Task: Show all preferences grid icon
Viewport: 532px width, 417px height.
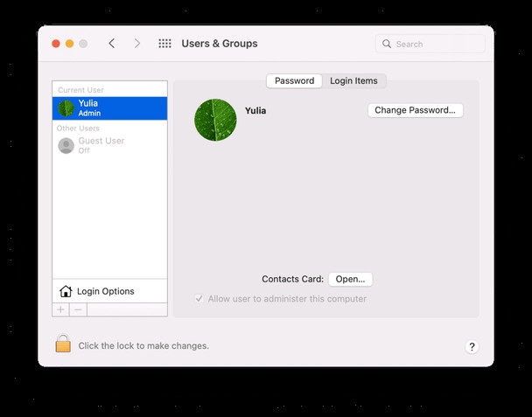Action: click(x=164, y=44)
